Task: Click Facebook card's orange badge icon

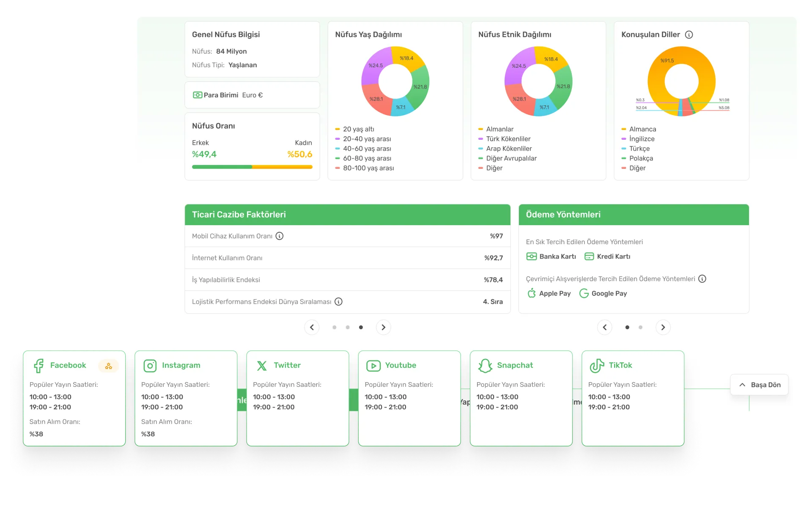Action: click(x=109, y=366)
